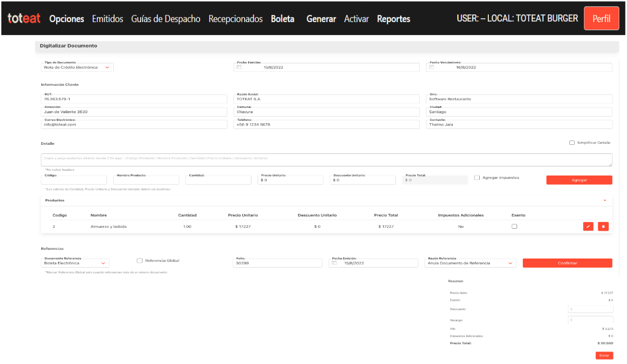Screen dimensions: 627x364
Task: Enable the Referencia Global checkbox
Action: 140,260
